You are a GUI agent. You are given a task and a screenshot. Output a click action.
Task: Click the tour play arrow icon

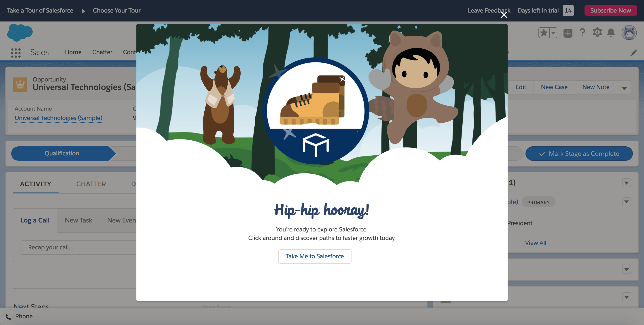[83, 11]
